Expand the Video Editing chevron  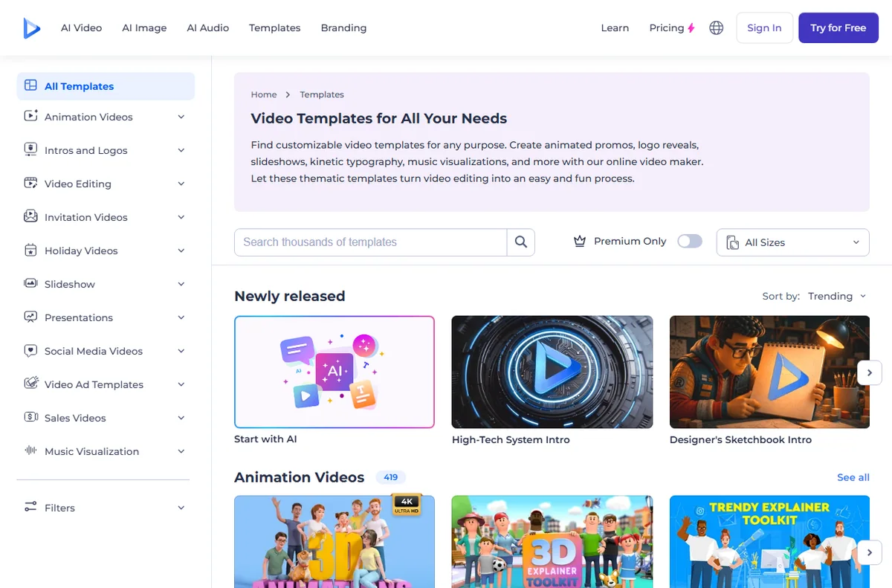(x=181, y=184)
